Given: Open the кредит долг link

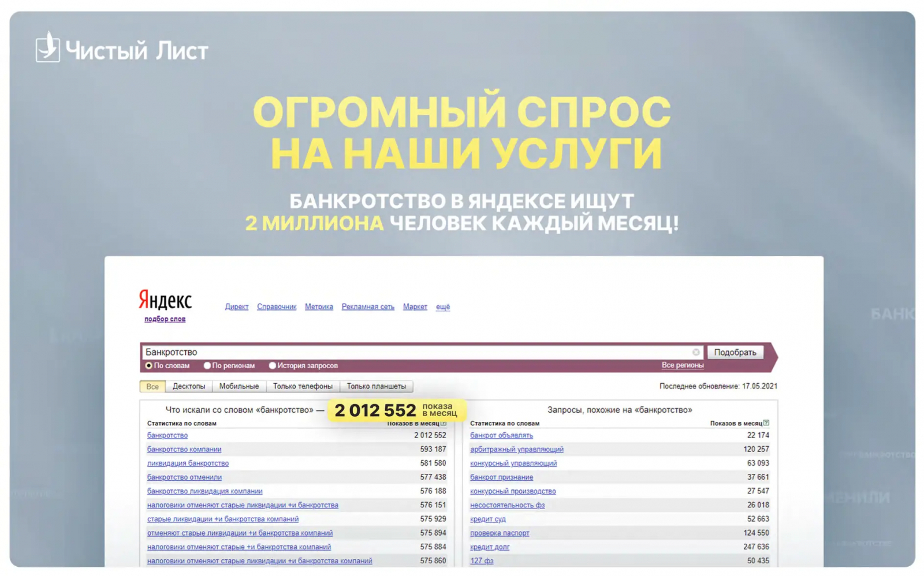Looking at the screenshot, I should 490,547.
